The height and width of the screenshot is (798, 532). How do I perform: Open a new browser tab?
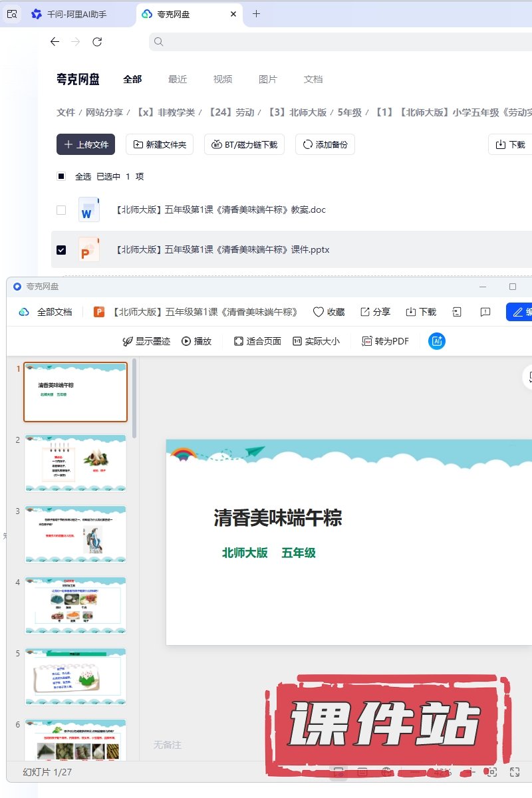click(x=257, y=14)
